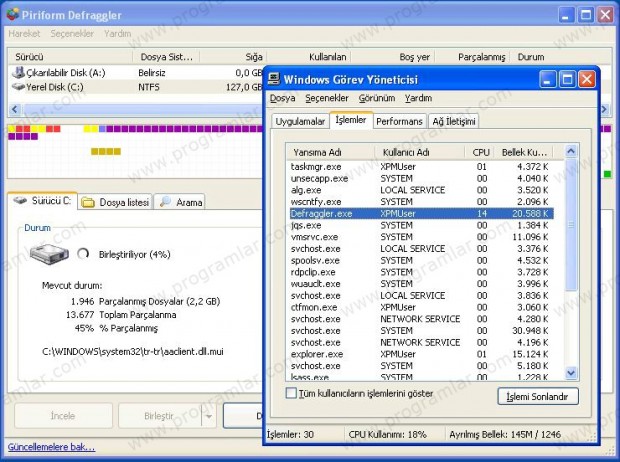This screenshot has width=620, height=462.
Task: Sort processes by Yansıma Adı column
Action: pyautogui.click(x=330, y=152)
